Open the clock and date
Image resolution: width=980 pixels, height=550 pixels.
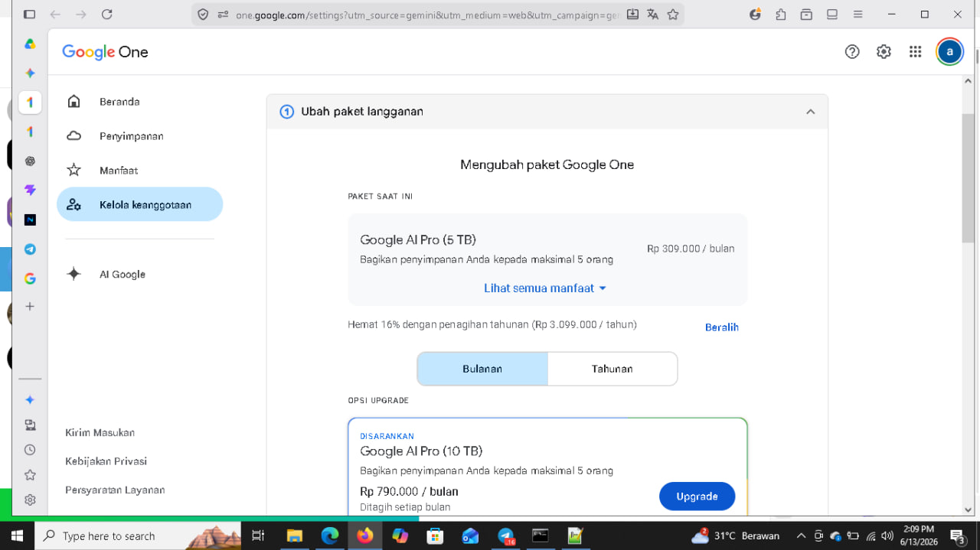tap(919, 535)
